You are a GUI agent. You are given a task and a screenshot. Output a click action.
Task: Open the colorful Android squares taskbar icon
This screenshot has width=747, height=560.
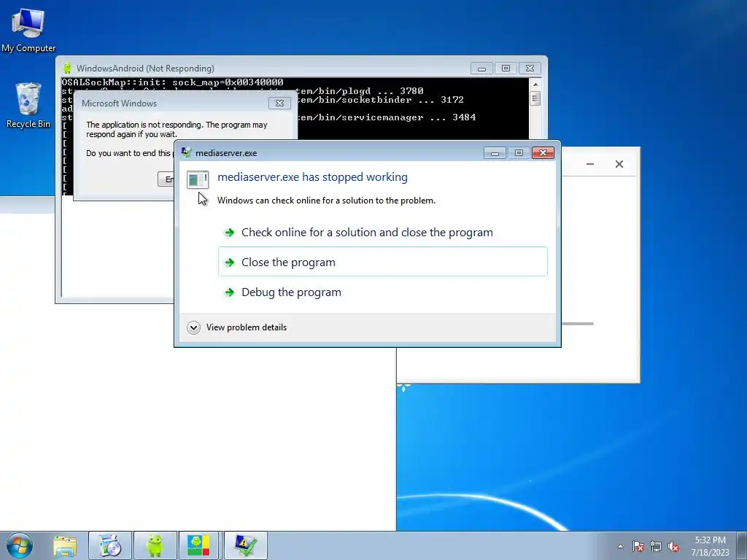tap(199, 545)
